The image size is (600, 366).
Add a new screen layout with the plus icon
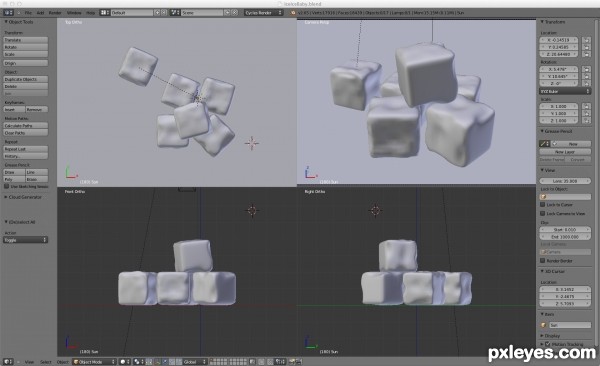157,13
